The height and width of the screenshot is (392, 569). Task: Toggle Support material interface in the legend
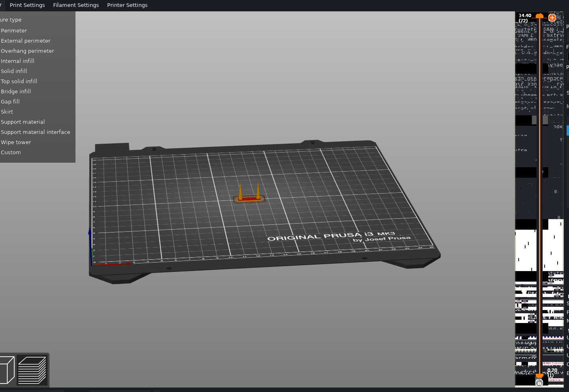[35, 132]
